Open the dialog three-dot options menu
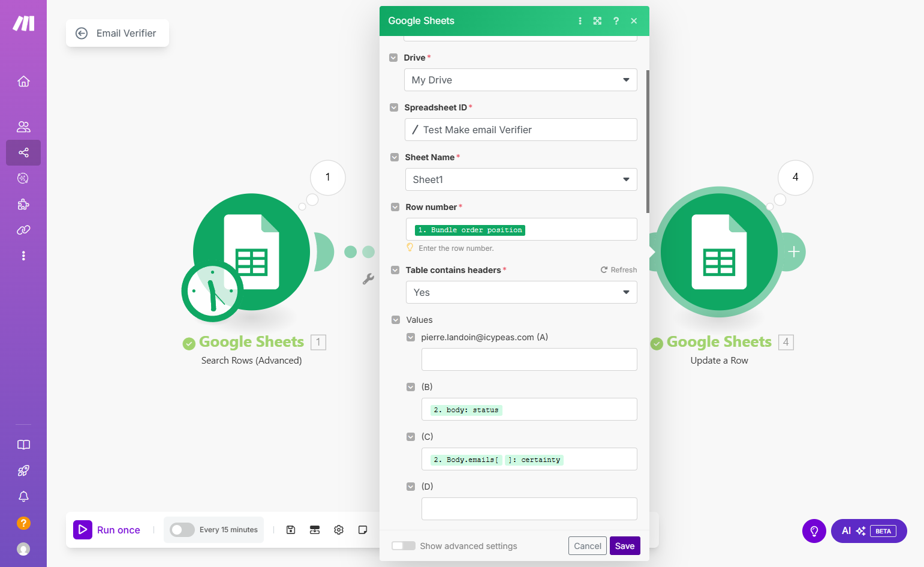 [580, 21]
